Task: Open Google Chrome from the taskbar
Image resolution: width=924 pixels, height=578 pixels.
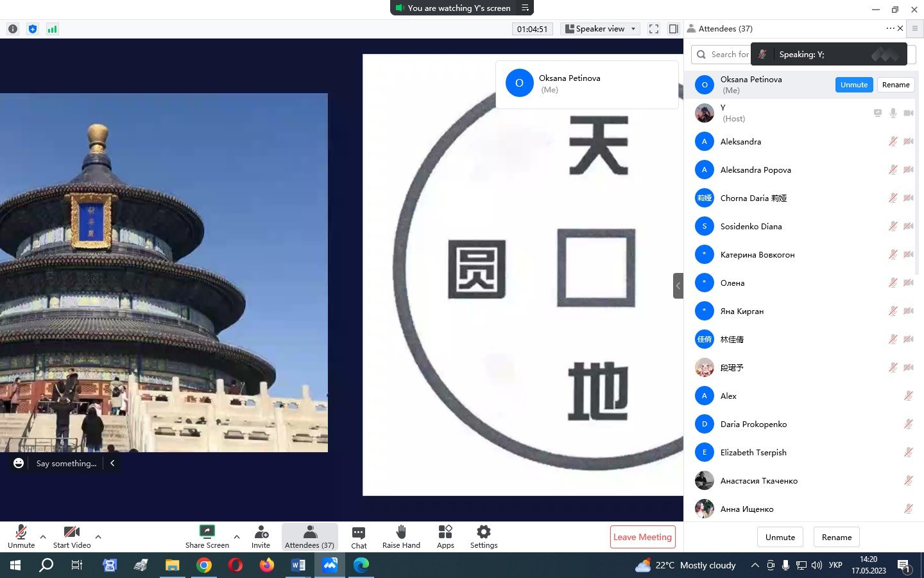Action: [x=204, y=565]
